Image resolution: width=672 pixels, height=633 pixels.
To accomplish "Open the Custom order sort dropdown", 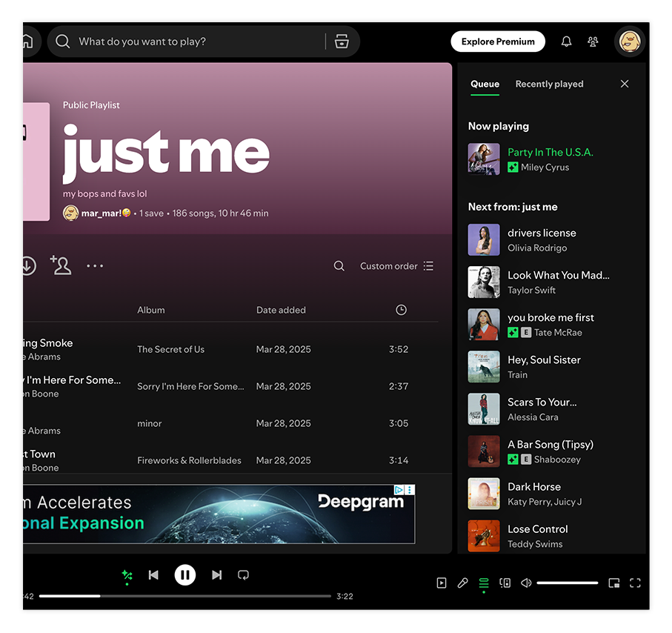I will (x=396, y=266).
